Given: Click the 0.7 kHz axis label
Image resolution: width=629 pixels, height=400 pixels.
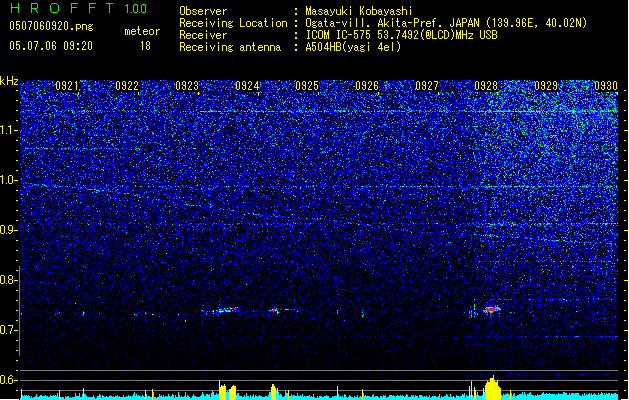Looking at the screenshot, I should (x=9, y=330).
